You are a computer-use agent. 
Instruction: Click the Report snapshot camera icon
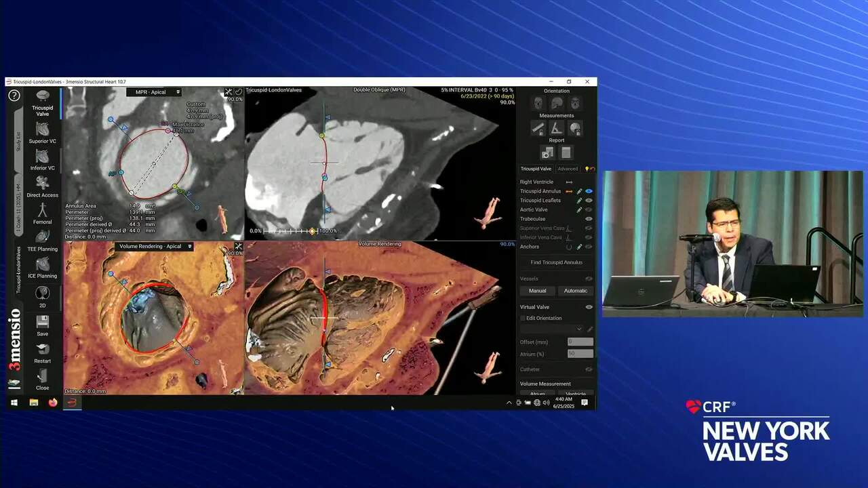coord(547,153)
